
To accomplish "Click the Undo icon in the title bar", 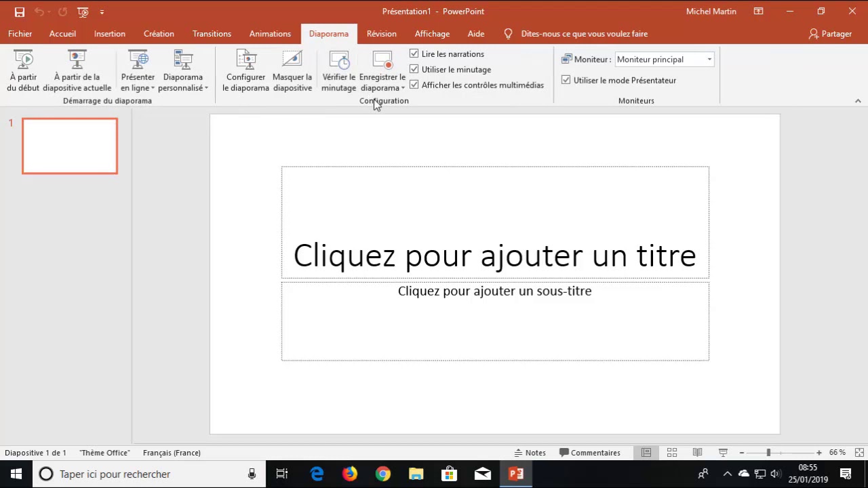I will [39, 12].
